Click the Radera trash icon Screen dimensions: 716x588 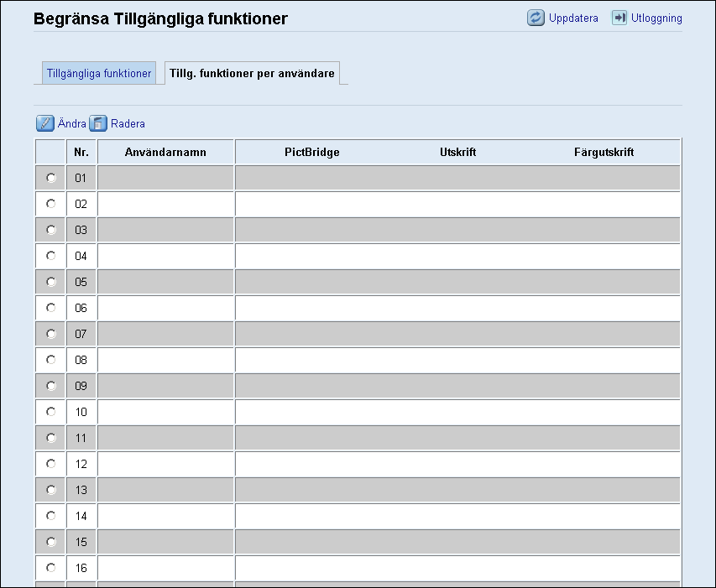coord(97,123)
